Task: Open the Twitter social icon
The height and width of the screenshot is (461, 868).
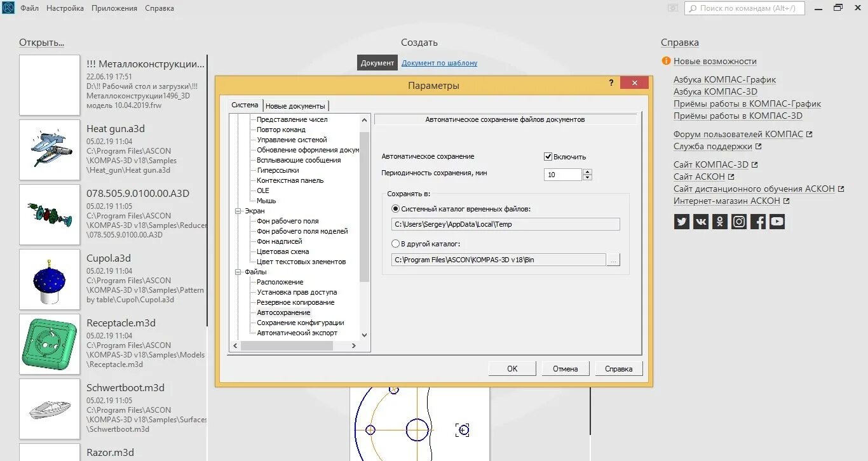Action: [x=682, y=222]
